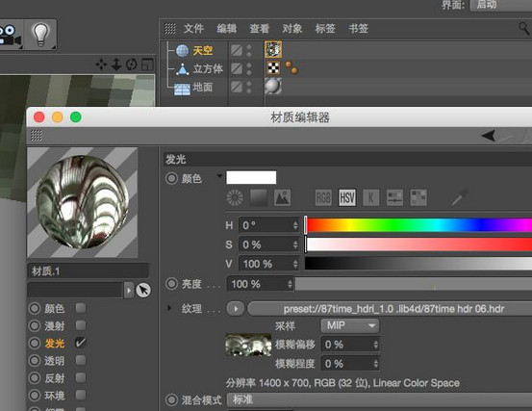Select the light bulb lighting tool
Image resolution: width=532 pixels, height=411 pixels.
(40, 35)
